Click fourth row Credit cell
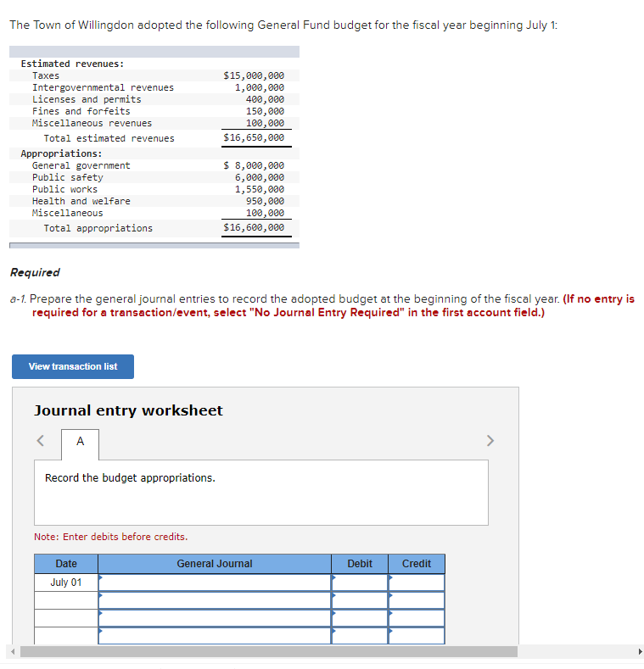 pos(417,636)
